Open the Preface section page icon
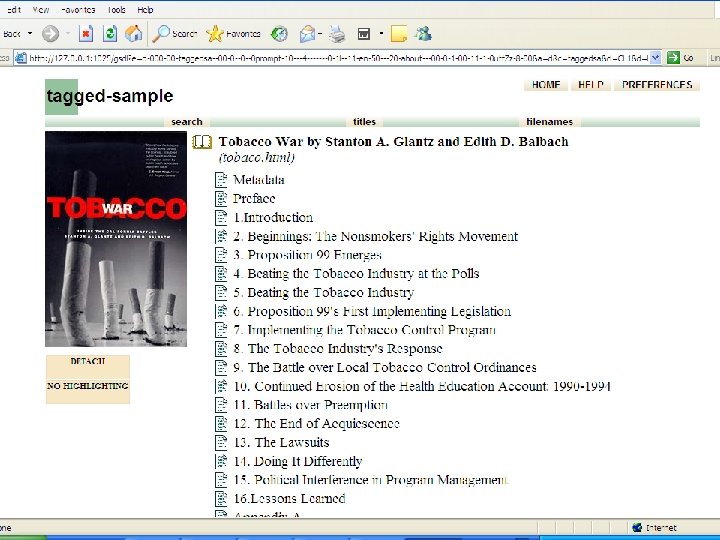720x540 pixels. (x=221, y=198)
